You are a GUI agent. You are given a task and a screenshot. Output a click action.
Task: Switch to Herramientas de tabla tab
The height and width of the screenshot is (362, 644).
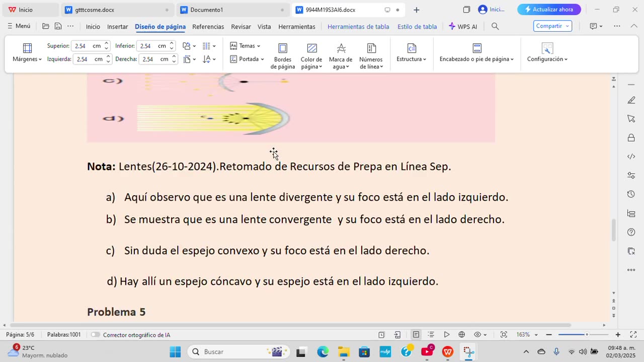coord(358,27)
